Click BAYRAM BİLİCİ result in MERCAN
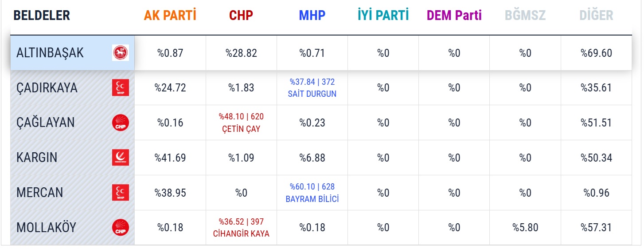The image size is (644, 249). pyautogui.click(x=312, y=193)
